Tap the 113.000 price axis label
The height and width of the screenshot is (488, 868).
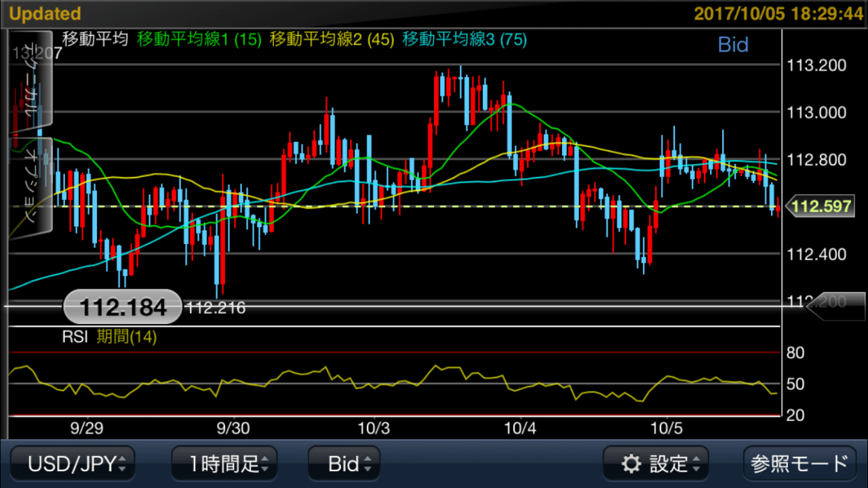click(x=816, y=113)
